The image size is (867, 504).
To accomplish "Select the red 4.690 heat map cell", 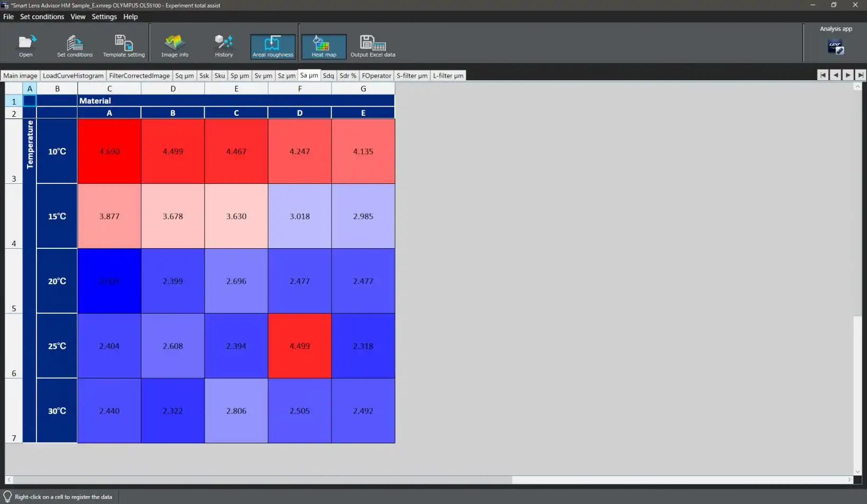I will pos(109,151).
